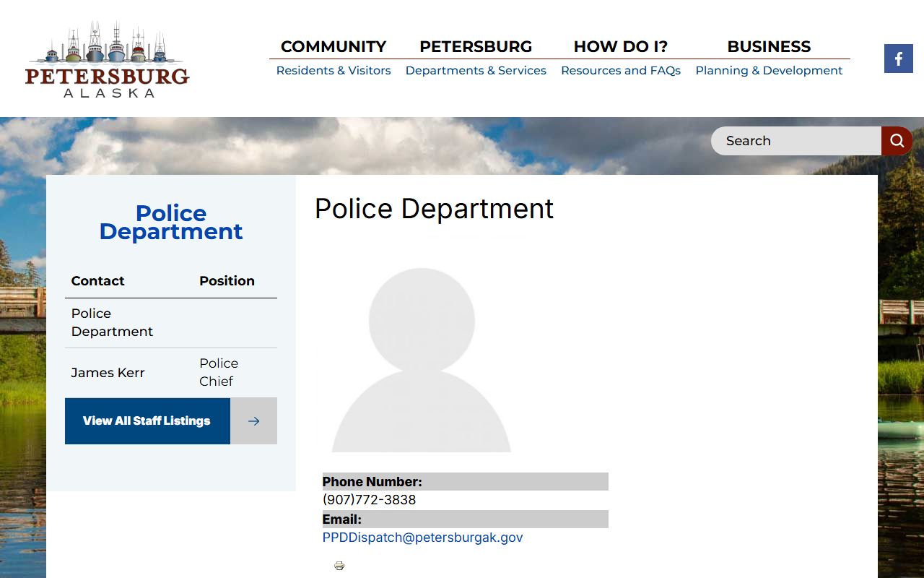Screen dimensions: 924x578
Task: Select Planning & Development subtitle link
Action: [x=769, y=70]
